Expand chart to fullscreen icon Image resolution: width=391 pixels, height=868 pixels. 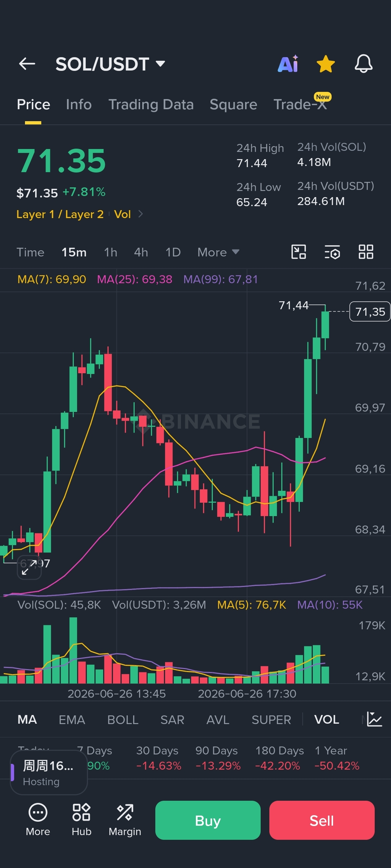(29, 567)
